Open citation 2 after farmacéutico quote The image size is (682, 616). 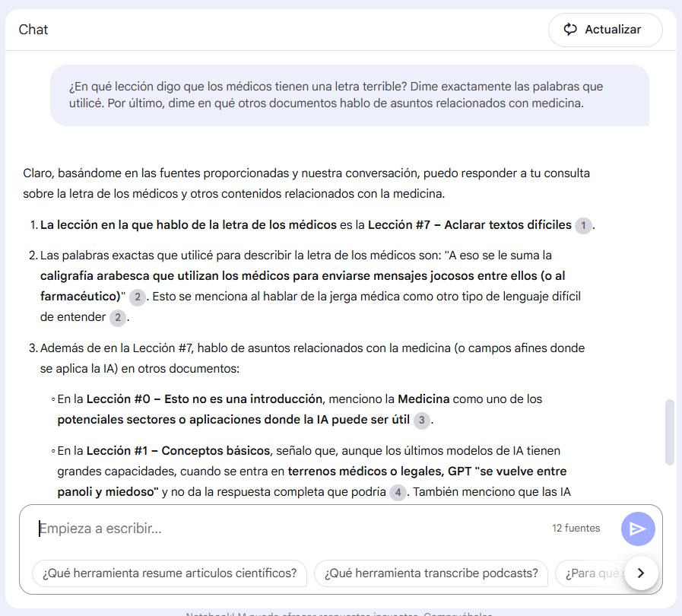click(138, 297)
